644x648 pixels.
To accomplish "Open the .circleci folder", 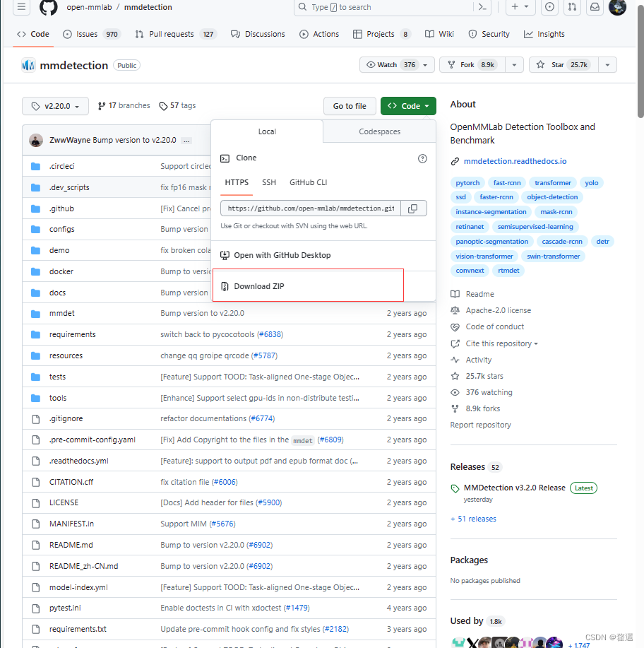I will 62,166.
